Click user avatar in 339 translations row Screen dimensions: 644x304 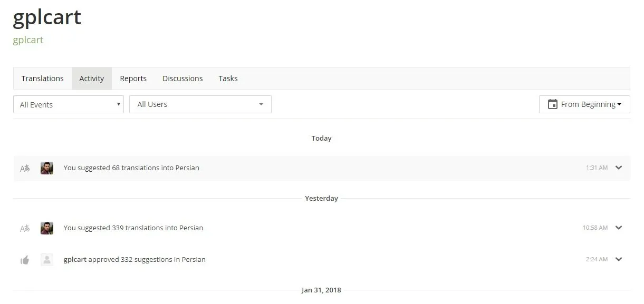[47, 228]
